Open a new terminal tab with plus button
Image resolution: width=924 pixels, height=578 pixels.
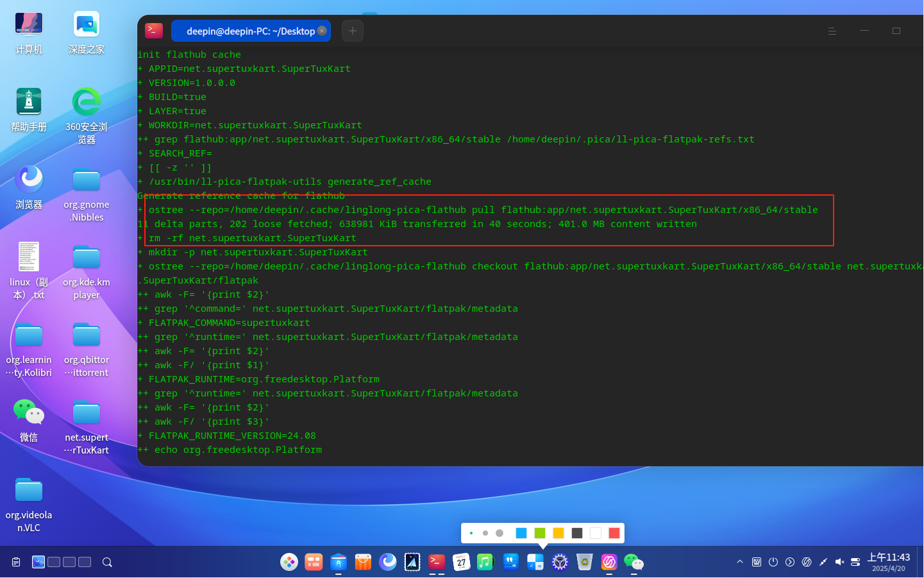pyautogui.click(x=353, y=31)
